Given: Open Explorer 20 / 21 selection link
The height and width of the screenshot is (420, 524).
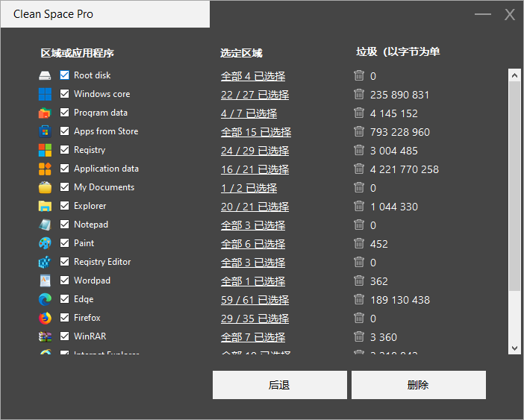Looking at the screenshot, I should [x=255, y=207].
